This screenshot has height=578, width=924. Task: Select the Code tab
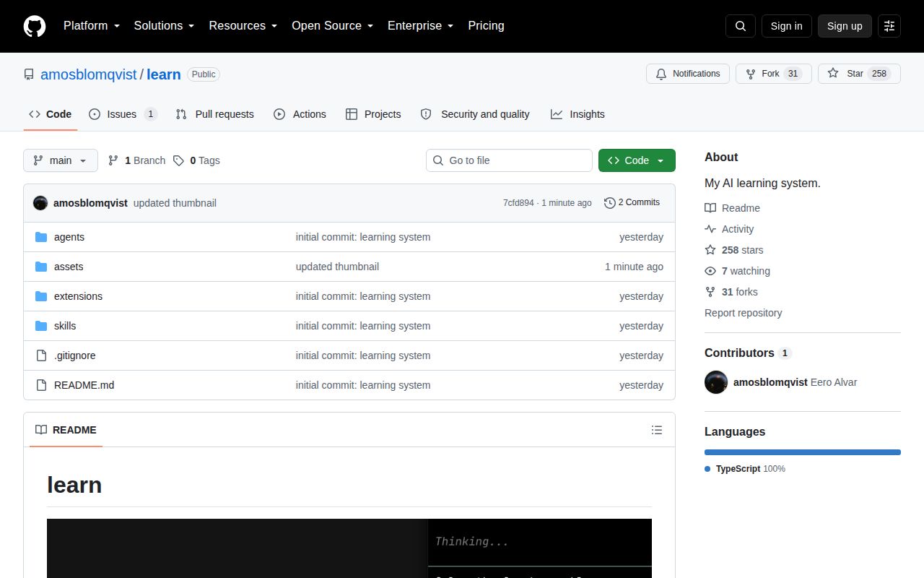click(x=50, y=114)
